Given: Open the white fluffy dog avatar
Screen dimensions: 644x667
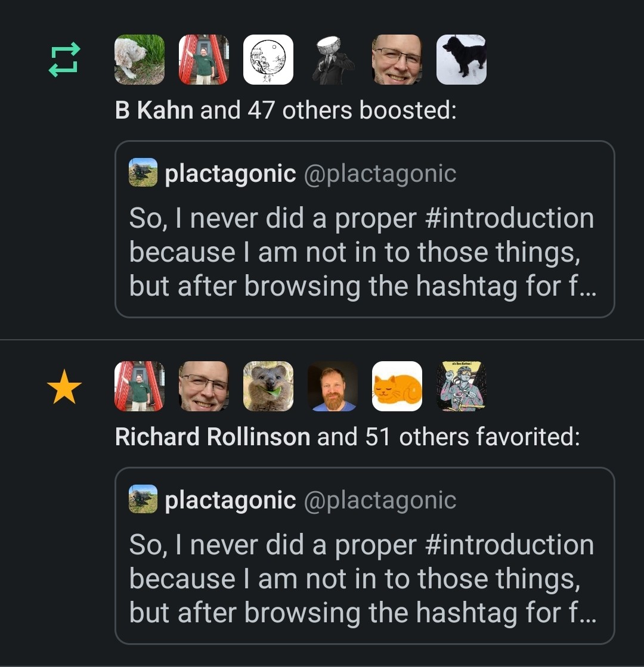Looking at the screenshot, I should [140, 60].
